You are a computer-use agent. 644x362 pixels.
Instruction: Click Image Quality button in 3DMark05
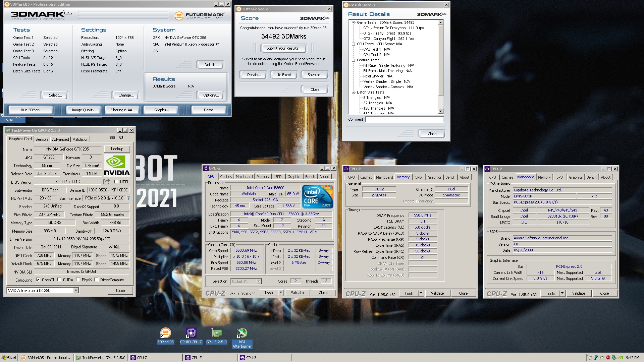point(84,110)
